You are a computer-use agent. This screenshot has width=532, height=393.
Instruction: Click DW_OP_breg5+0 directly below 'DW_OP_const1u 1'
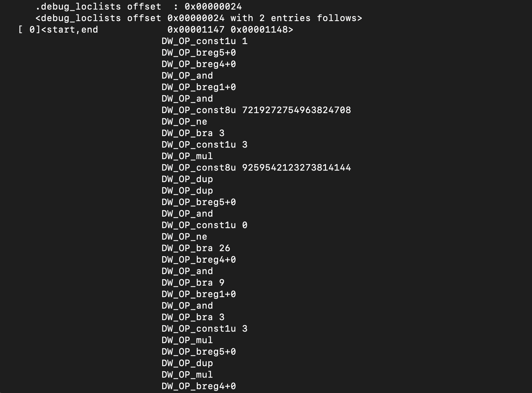[199, 53]
